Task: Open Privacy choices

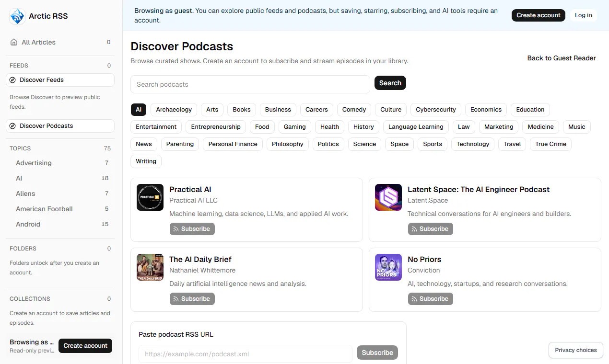Action: tap(576, 350)
